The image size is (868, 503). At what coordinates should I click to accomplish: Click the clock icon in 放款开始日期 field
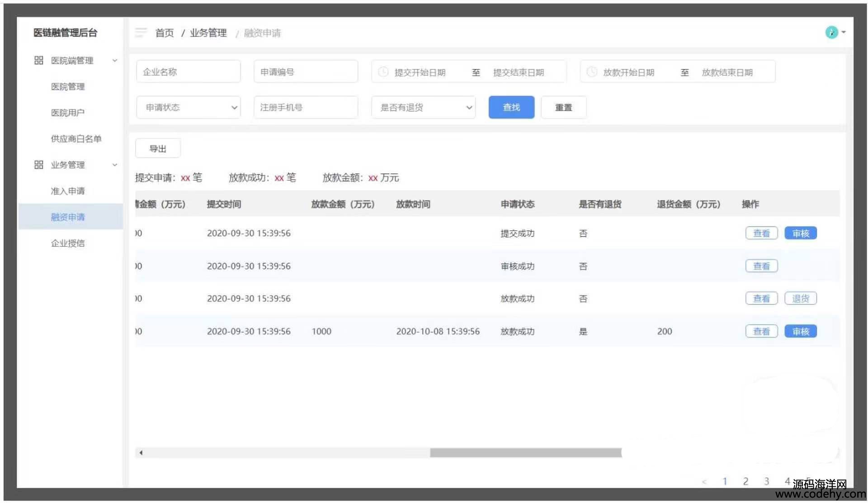click(x=591, y=72)
